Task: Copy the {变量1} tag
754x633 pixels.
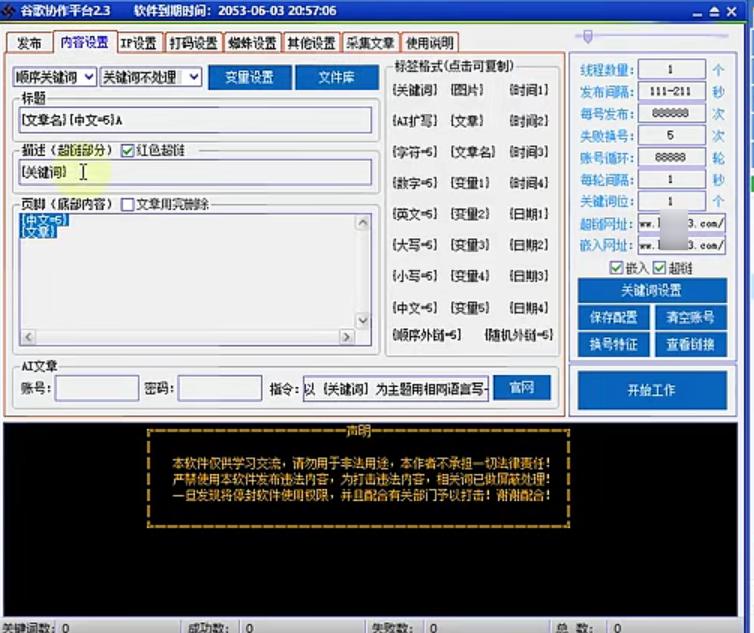Action: (x=470, y=183)
